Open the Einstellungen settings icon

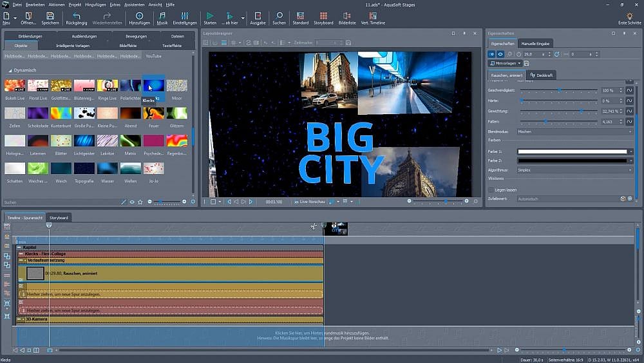tap(185, 15)
